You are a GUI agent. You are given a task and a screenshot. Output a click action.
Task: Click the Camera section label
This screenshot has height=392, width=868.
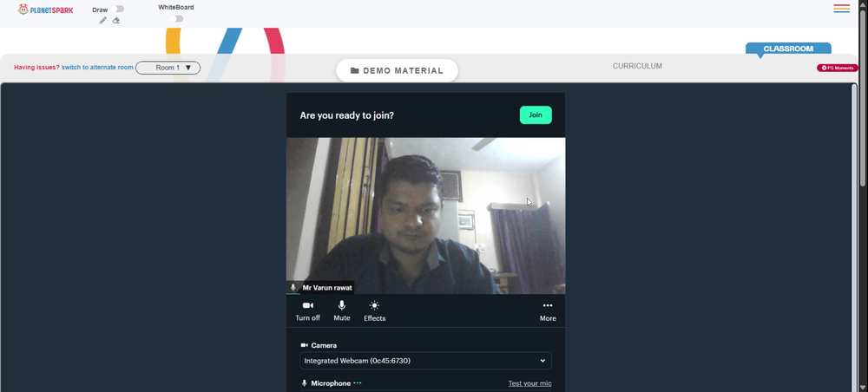(324, 345)
